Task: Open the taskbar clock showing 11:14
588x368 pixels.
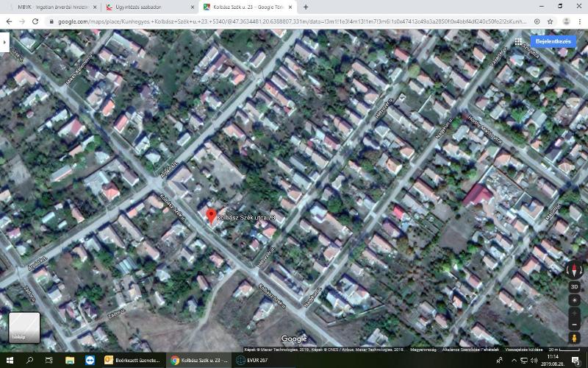Action: tap(553, 361)
